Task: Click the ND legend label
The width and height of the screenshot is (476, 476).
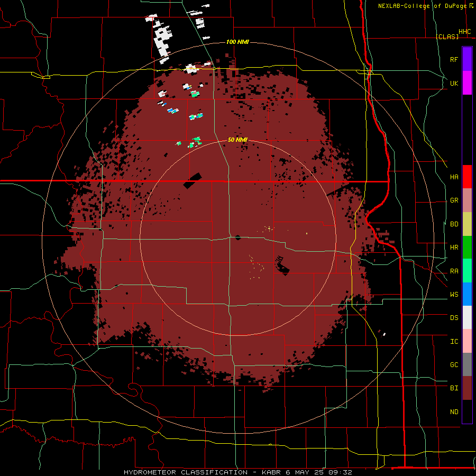Action: [454, 412]
